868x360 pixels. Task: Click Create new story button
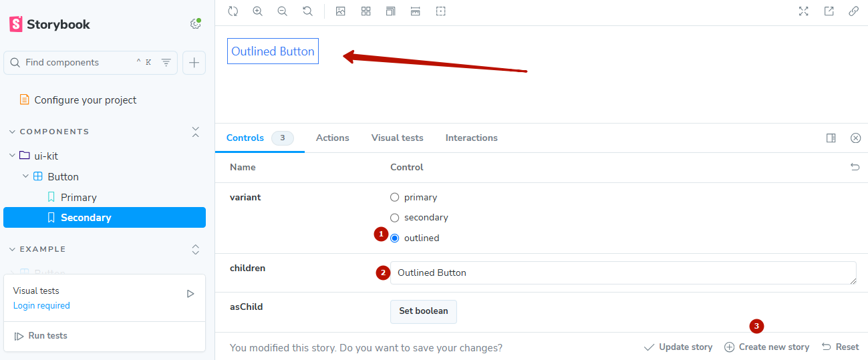(767, 347)
